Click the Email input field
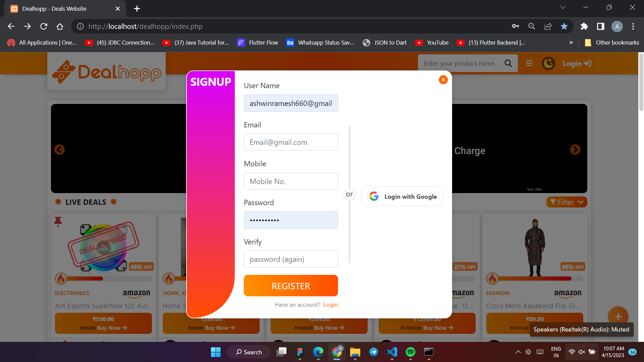The width and height of the screenshot is (644, 362). point(291,142)
